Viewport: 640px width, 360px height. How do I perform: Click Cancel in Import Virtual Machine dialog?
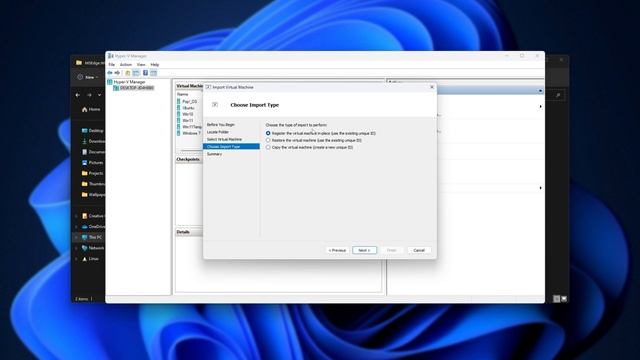419,250
